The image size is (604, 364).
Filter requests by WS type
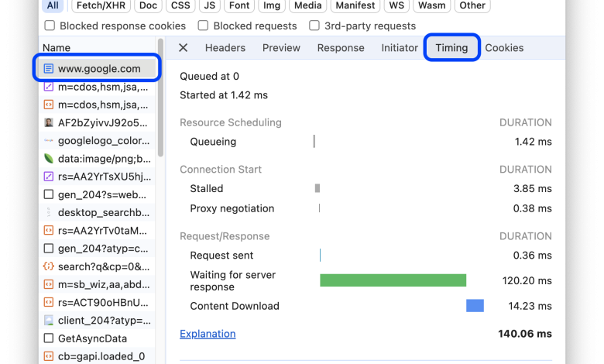pos(396,5)
